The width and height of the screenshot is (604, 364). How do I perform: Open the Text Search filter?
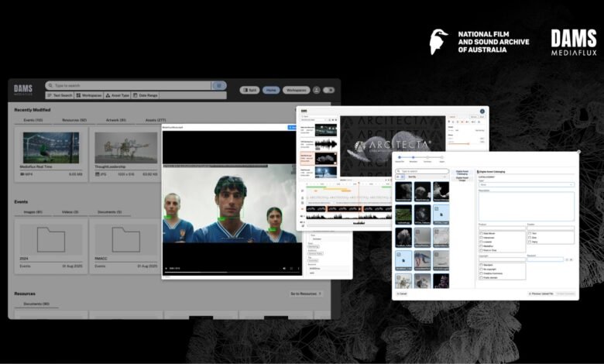coord(60,95)
